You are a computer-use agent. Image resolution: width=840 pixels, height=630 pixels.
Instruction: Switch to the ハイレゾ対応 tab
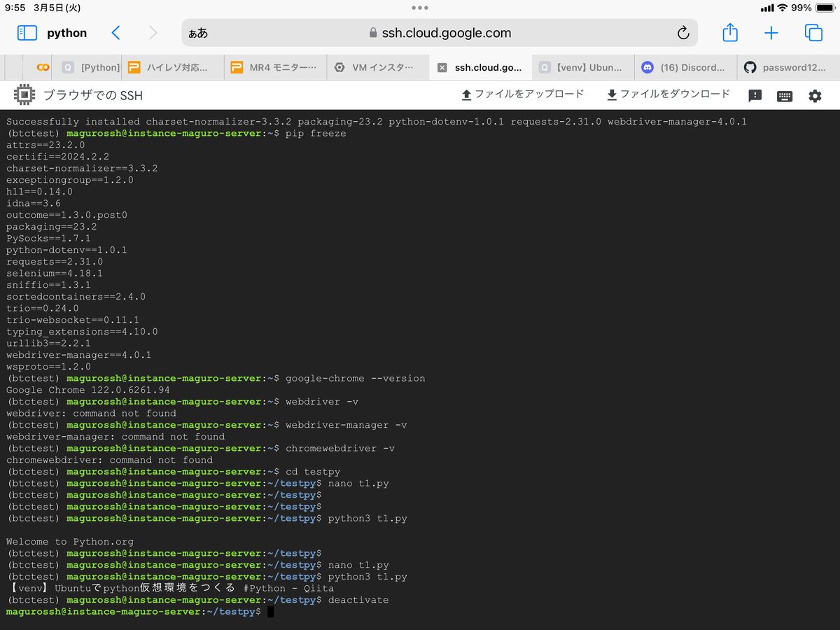(x=174, y=68)
